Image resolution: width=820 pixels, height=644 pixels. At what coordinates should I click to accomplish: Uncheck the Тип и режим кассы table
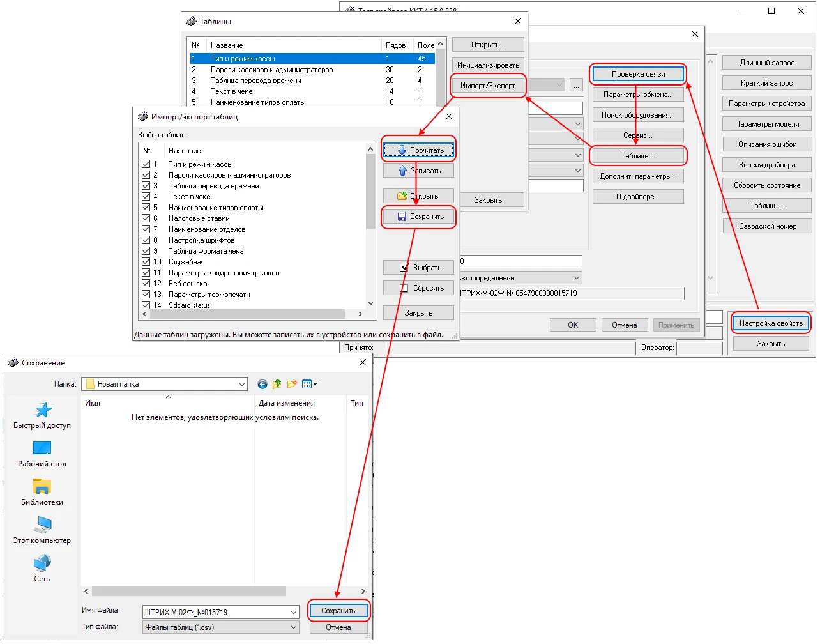click(x=146, y=164)
